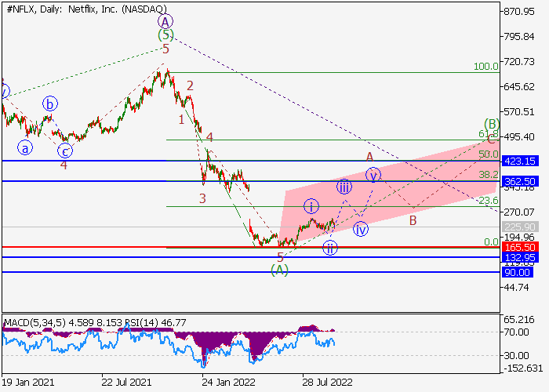The width and height of the screenshot is (549, 392).
Task: Select the green (A) wave label
Action: click(280, 270)
